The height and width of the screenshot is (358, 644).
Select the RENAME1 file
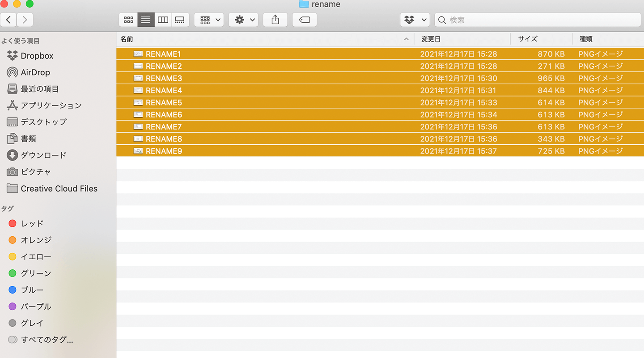click(380, 54)
